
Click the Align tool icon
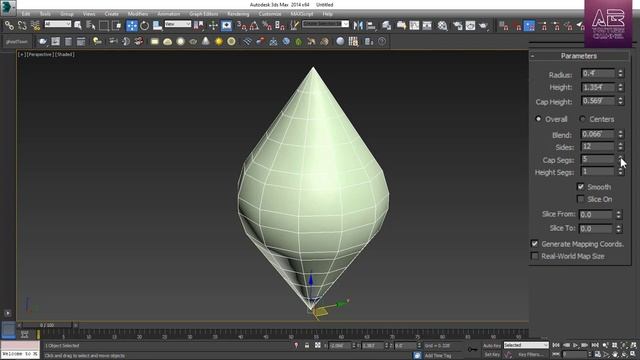click(371, 26)
